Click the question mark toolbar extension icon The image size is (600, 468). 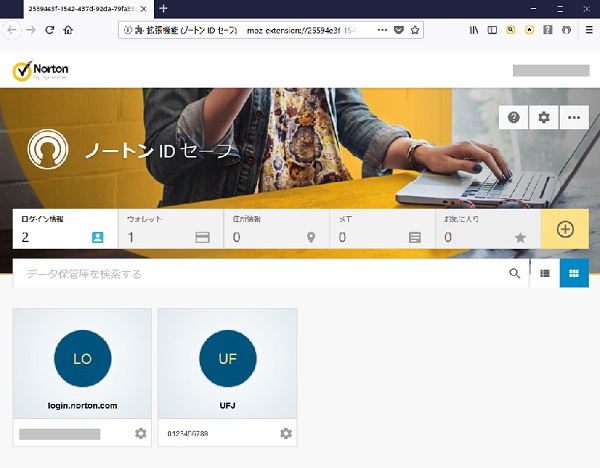(x=548, y=30)
